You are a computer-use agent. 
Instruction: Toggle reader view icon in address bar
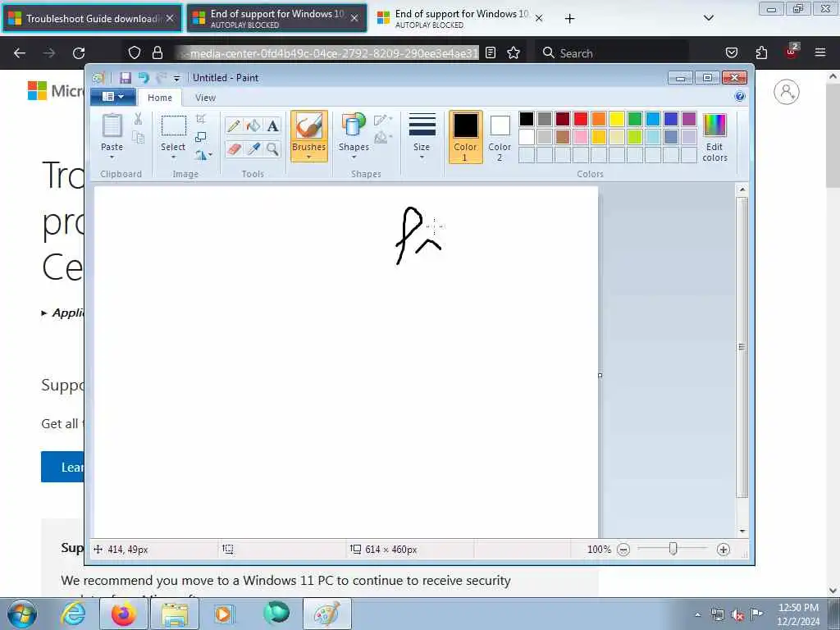[x=491, y=52]
